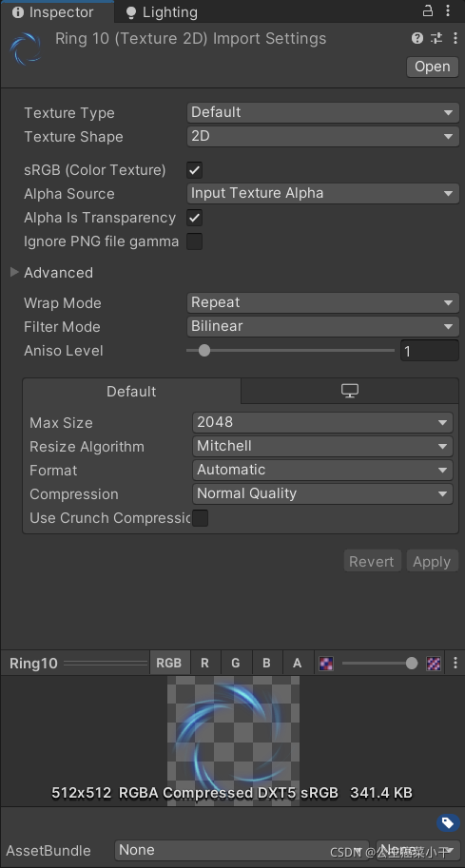This screenshot has width=465, height=868.
Task: Click the high mip level checker icon
Action: coord(434,664)
